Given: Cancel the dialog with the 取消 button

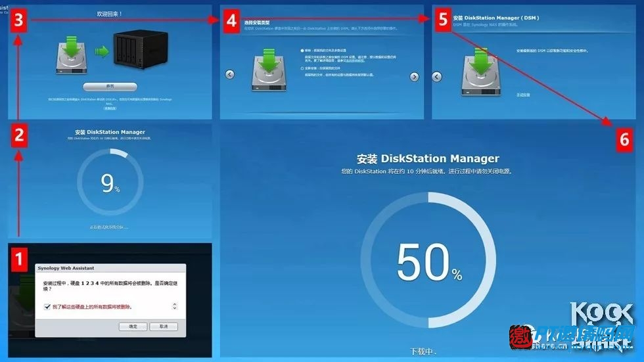Looking at the screenshot, I should coord(164,327).
